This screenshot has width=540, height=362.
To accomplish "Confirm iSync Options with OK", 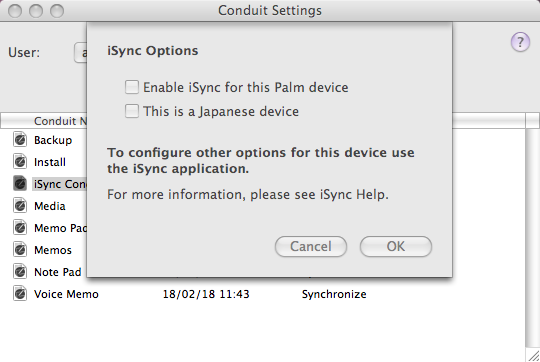I will [x=396, y=246].
